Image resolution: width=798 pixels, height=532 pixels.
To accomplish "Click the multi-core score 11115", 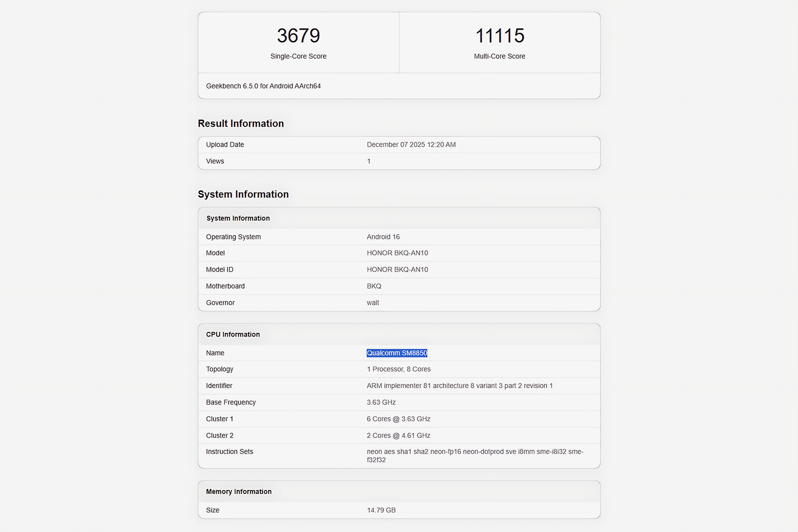I will 500,36.
